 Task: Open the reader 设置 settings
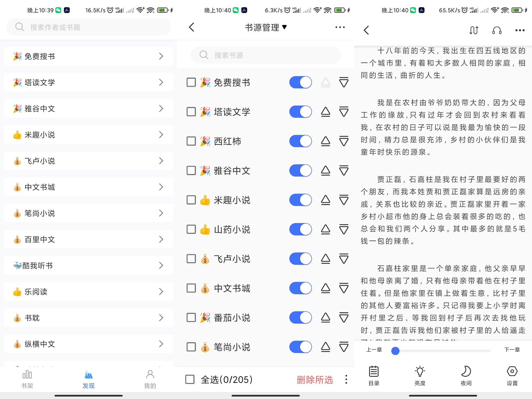[x=513, y=375]
